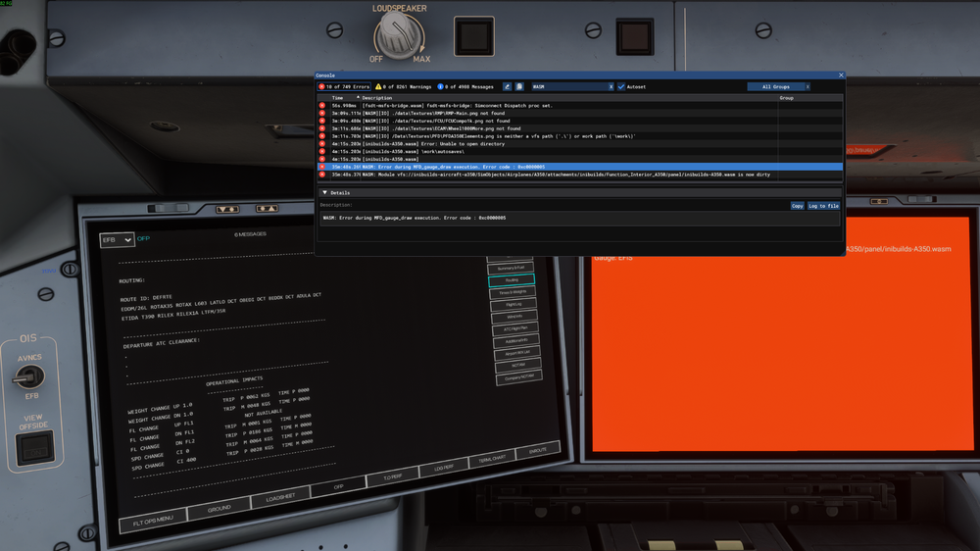Viewport: 980px width, 551px height.
Task: Switch to the GROUND tab on the EFB
Action: [219, 510]
